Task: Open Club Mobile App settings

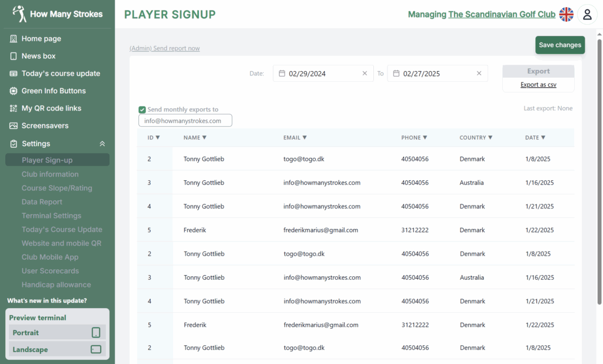Action: click(x=50, y=257)
